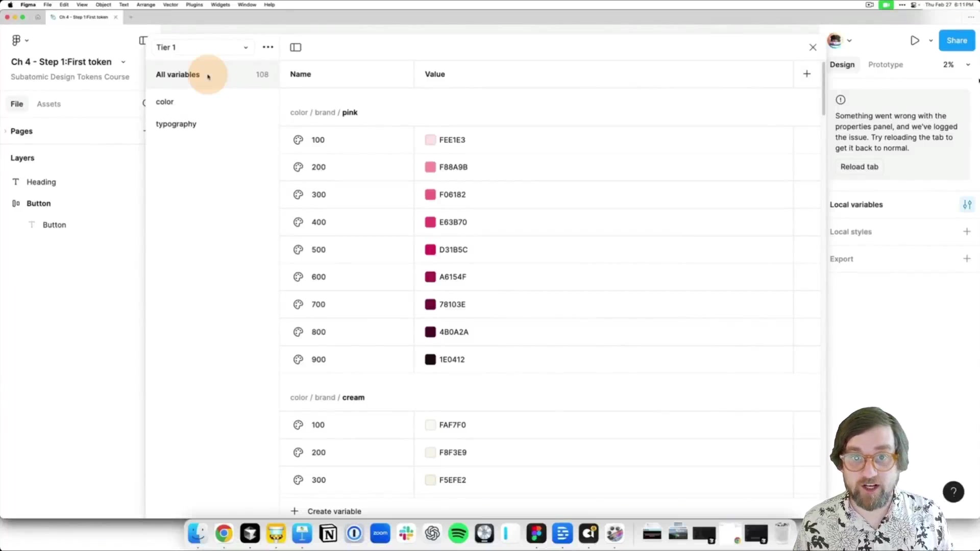Expand the file name chevron menu
This screenshot has height=551, width=980.
[123, 62]
